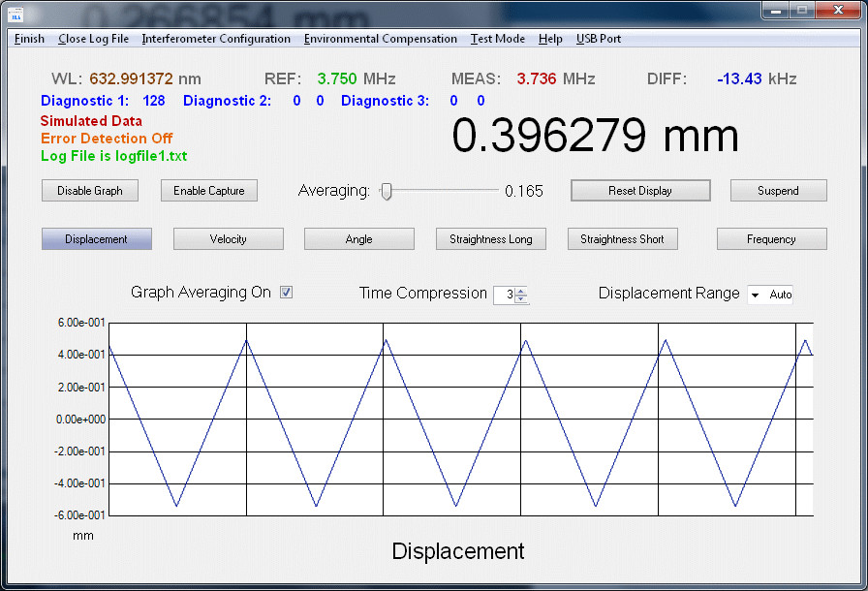
Task: Click the Diagnostic 3 label
Action: [385, 101]
